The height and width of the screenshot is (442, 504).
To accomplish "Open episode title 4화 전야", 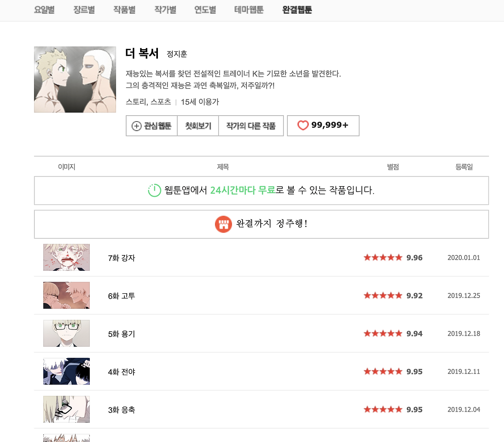I will click(122, 372).
